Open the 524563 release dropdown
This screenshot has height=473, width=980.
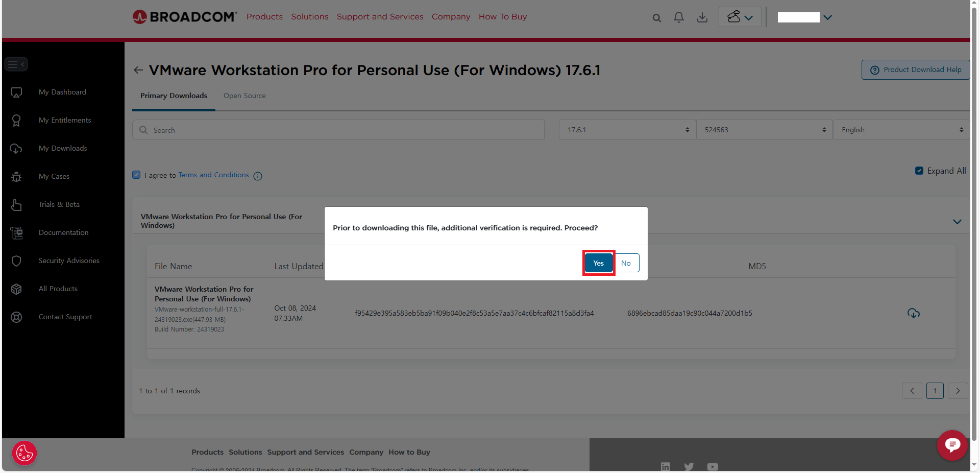pyautogui.click(x=765, y=130)
